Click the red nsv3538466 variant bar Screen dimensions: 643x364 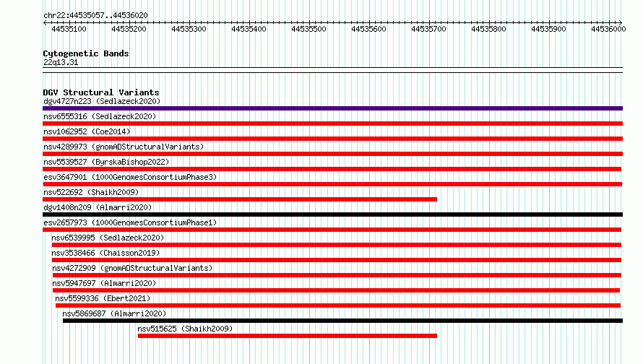click(x=336, y=260)
